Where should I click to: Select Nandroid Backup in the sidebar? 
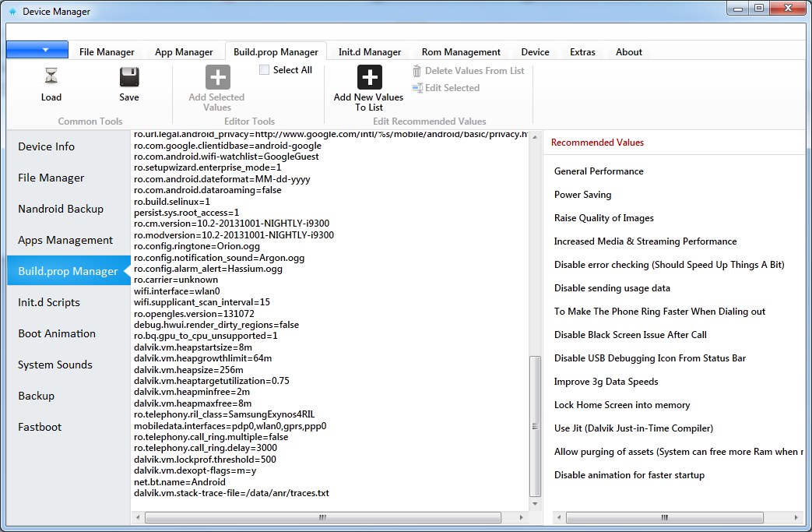pos(61,209)
